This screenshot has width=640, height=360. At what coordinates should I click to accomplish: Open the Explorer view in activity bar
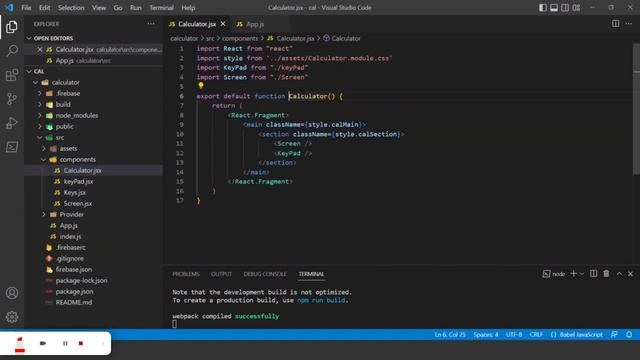click(12, 27)
